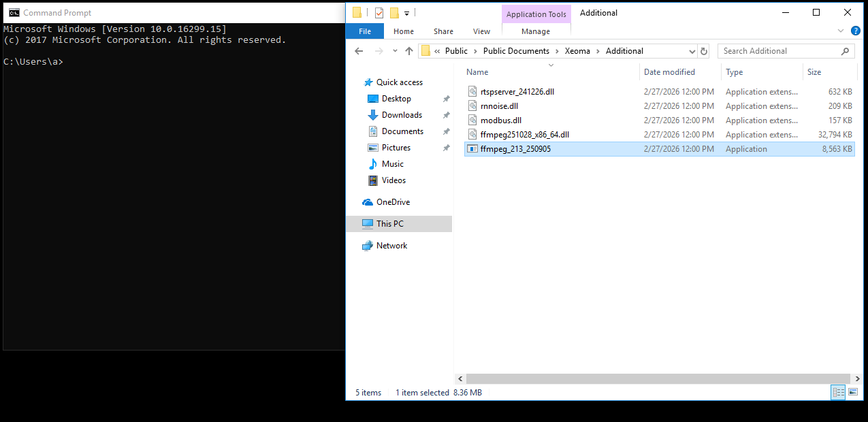Click the Properties icon on the quick access toolbar
868x422 pixels.
[x=379, y=12]
